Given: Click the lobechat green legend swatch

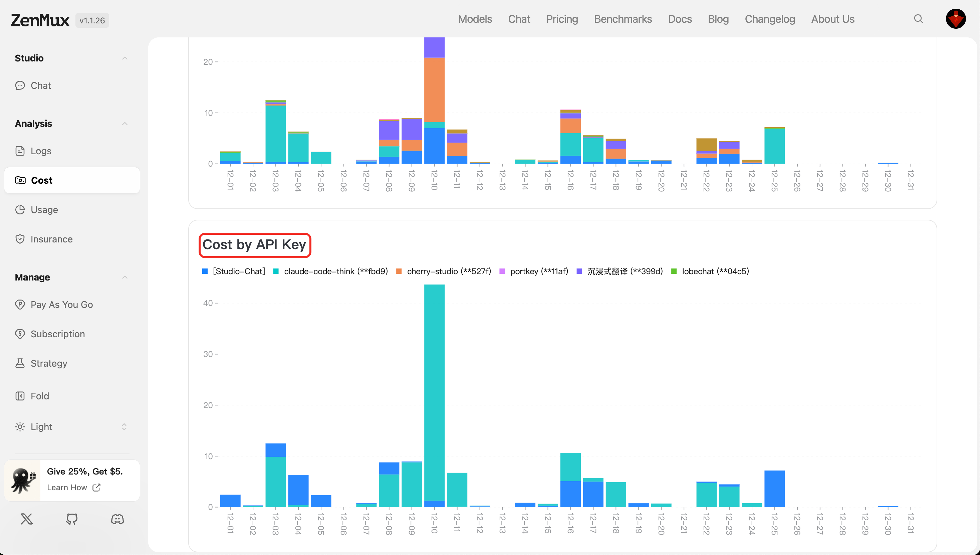Looking at the screenshot, I should [x=674, y=271].
